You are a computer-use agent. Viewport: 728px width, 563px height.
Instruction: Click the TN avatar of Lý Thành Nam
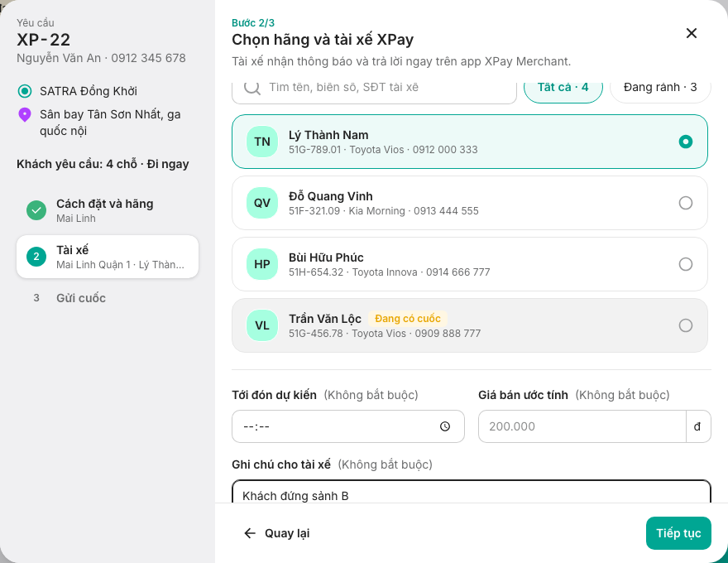coord(262,142)
